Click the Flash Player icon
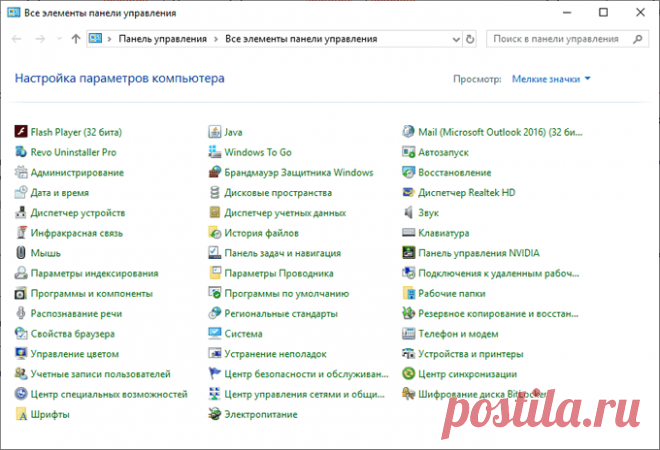Viewport: 660px width, 450px height. pyautogui.click(x=21, y=132)
